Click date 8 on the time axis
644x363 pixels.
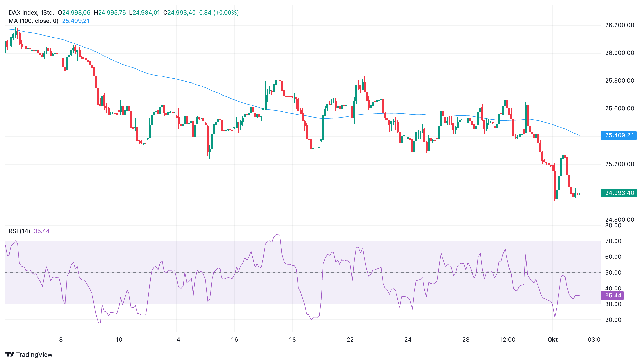click(61, 339)
